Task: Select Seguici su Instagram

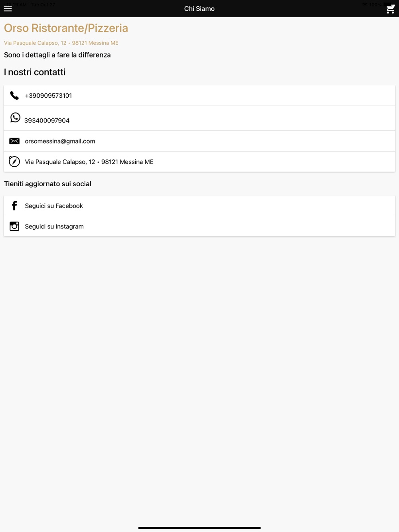Action: [x=199, y=227]
